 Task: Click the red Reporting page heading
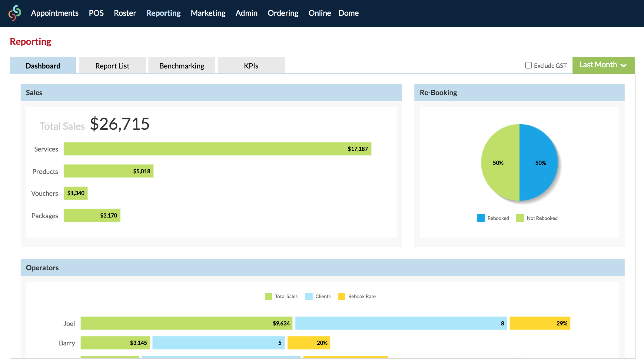point(31,42)
